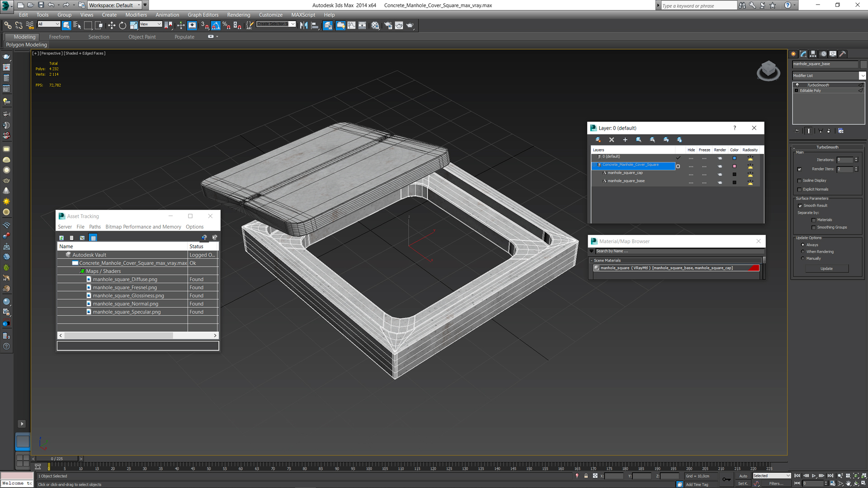Create new layer with plus icon

pyautogui.click(x=625, y=140)
